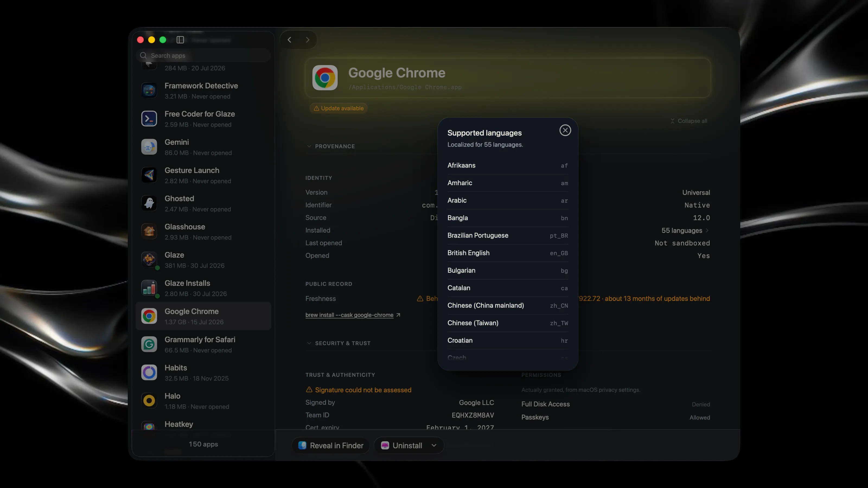
Task: Click the Finder icon on Reveal in Finder
Action: [x=302, y=445]
